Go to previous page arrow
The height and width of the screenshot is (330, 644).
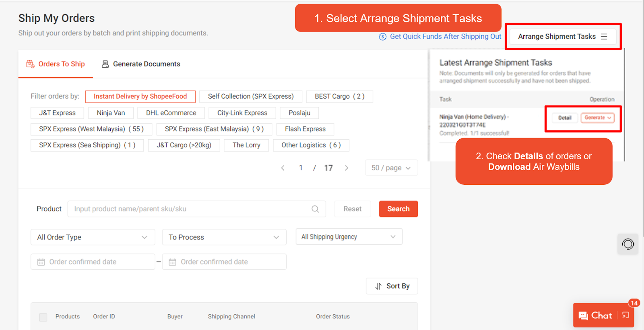click(283, 168)
